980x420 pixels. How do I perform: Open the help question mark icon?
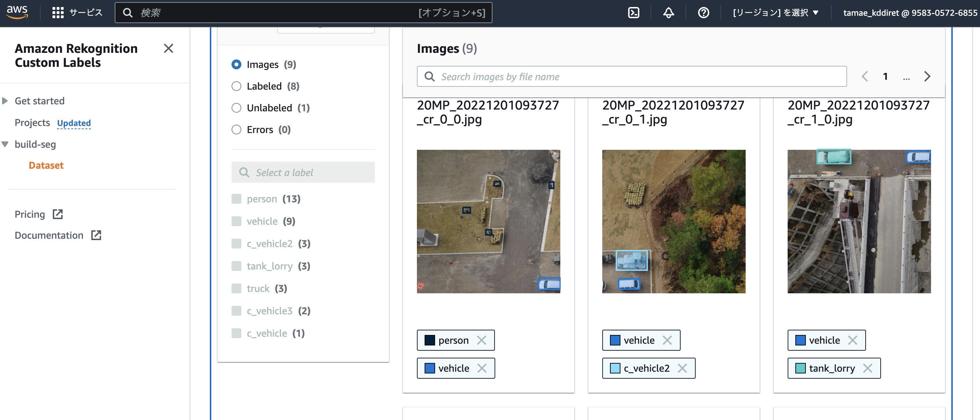703,13
